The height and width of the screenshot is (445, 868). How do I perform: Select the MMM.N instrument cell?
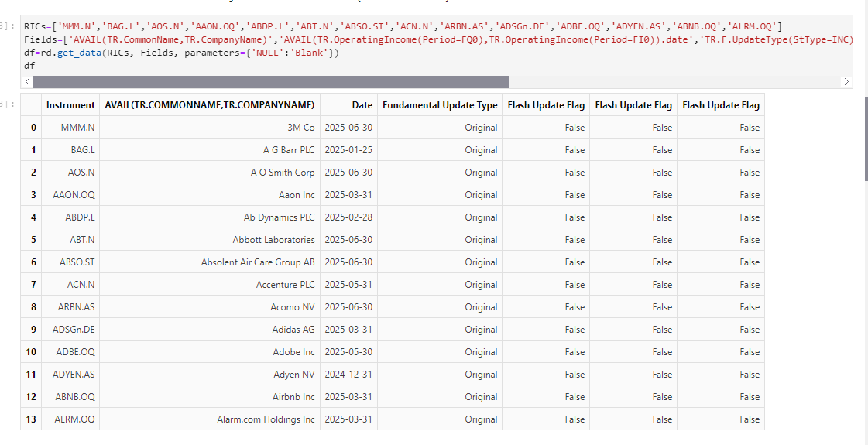(70, 127)
